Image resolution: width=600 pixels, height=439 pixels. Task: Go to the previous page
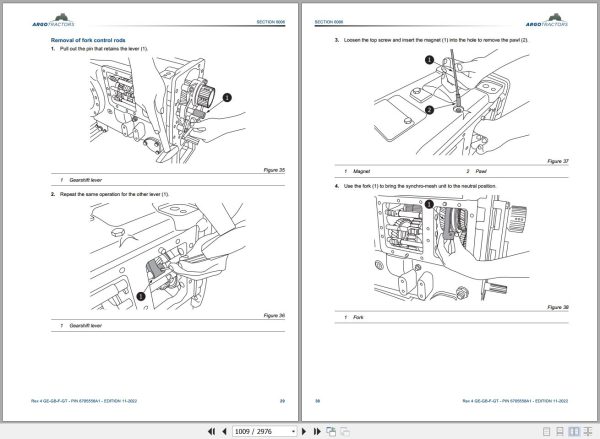point(225,431)
